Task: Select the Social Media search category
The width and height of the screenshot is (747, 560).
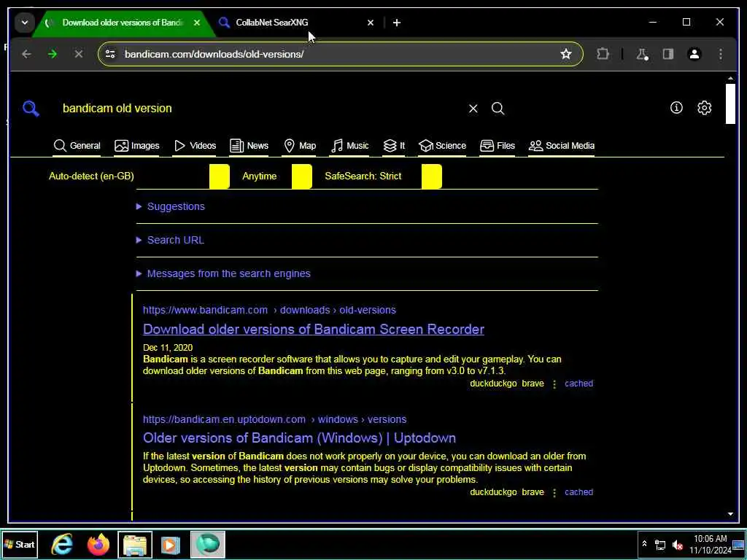Action: tap(562, 146)
